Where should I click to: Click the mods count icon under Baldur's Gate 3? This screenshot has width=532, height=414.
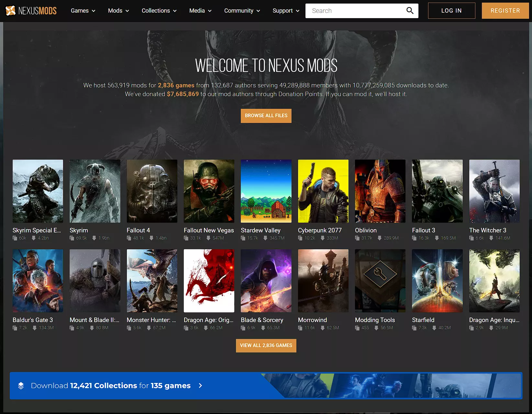pos(15,328)
